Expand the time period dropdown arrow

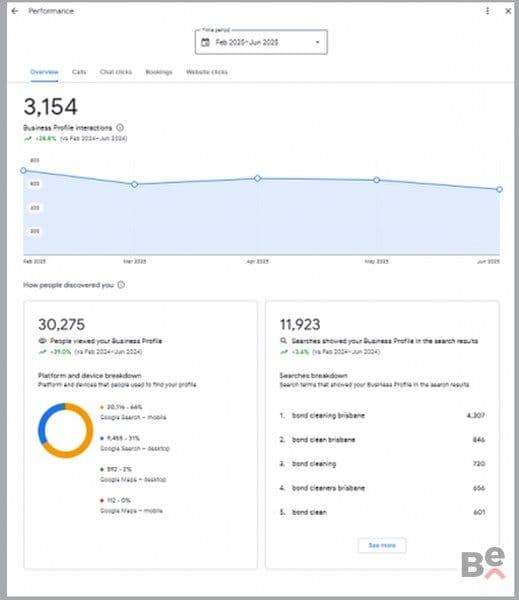tap(317, 42)
